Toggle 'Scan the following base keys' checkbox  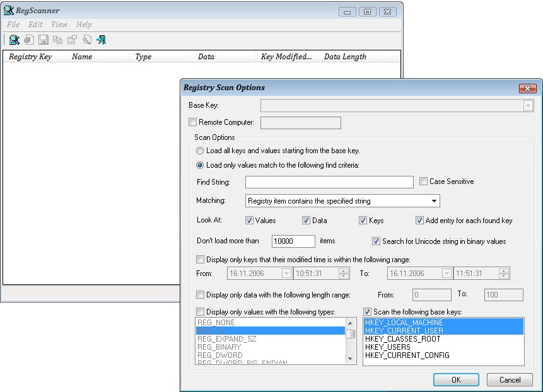pyautogui.click(x=368, y=312)
